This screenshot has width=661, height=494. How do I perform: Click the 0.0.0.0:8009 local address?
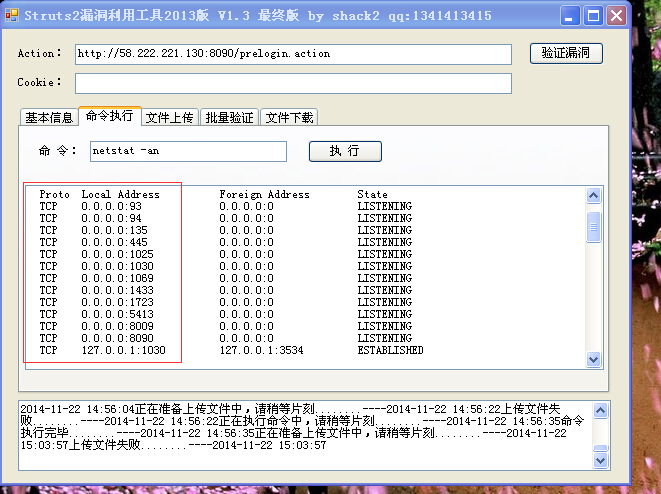[x=117, y=326]
